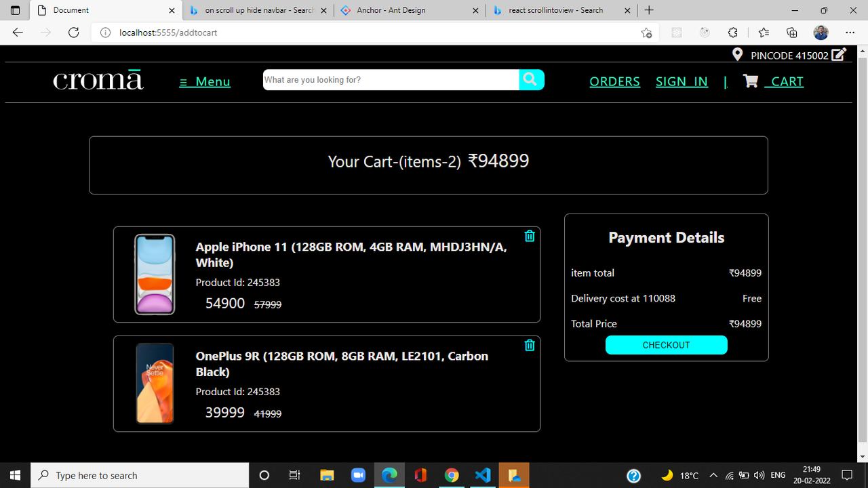The width and height of the screenshot is (868, 488).
Task: Click the struck-through 57999 price
Action: (x=268, y=305)
